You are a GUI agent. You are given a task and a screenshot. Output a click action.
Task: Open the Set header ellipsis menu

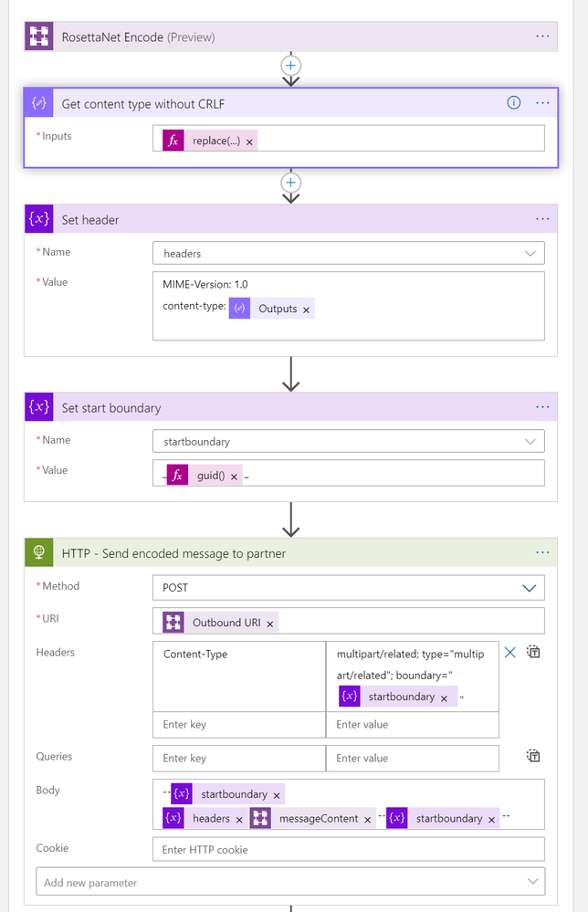(542, 219)
